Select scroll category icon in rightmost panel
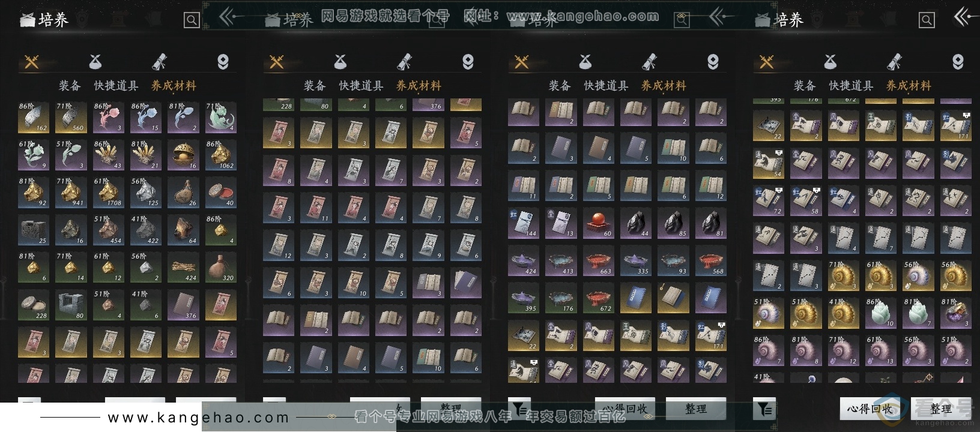 click(894, 61)
